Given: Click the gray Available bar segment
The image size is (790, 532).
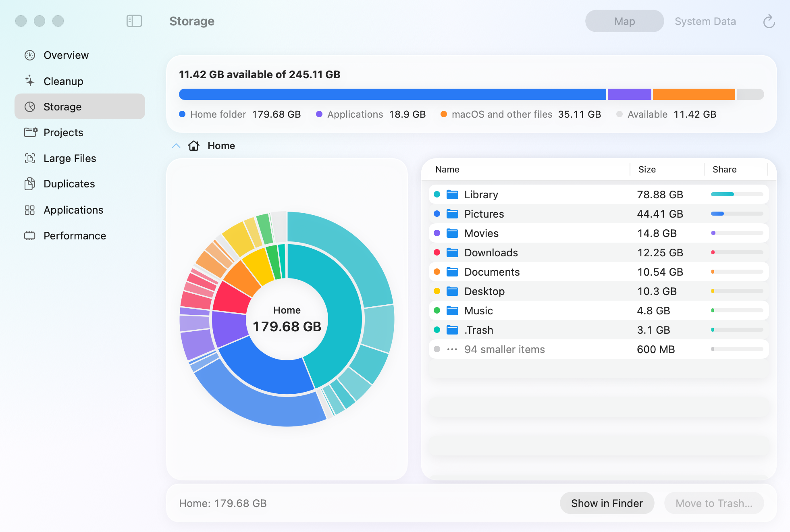Looking at the screenshot, I should click(750, 94).
